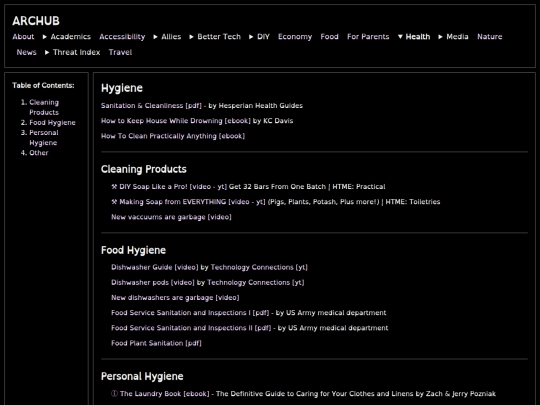
Task: Select the Cleaning Products section heading
Action: click(144, 169)
